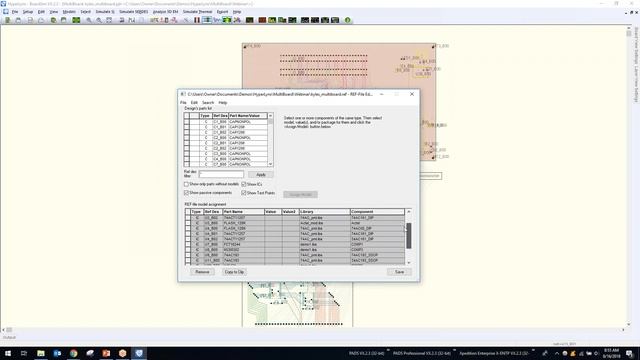This screenshot has width=640, height=360.
Task: Uncheck the Show Test Points checkbox
Action: (244, 193)
